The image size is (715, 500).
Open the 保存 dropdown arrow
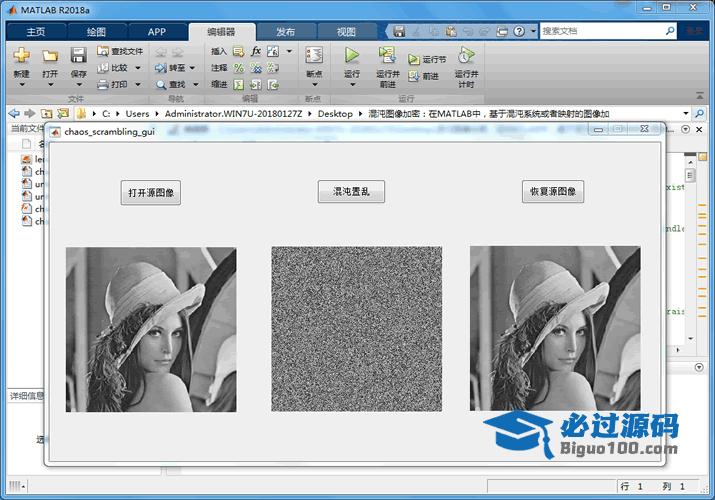79,84
